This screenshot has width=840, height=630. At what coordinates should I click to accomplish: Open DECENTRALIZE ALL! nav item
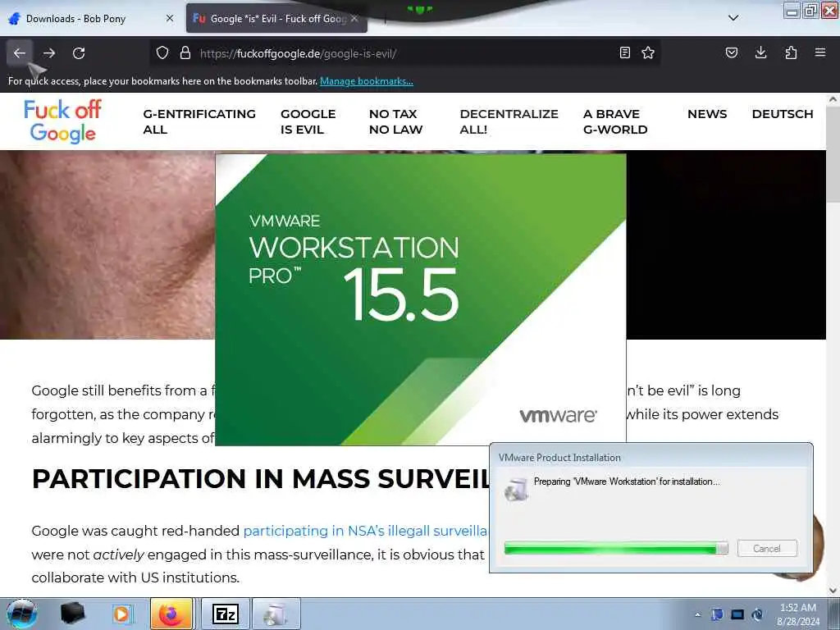[x=509, y=121]
